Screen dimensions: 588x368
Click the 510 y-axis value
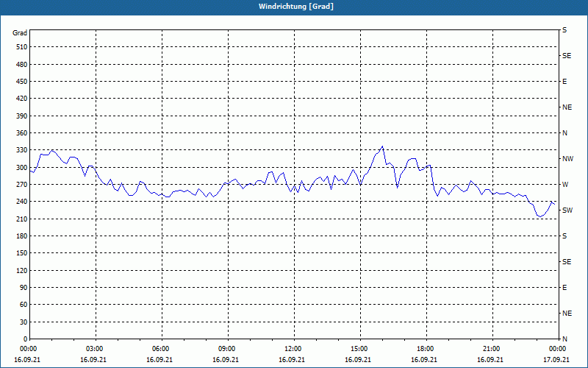[x=22, y=47]
